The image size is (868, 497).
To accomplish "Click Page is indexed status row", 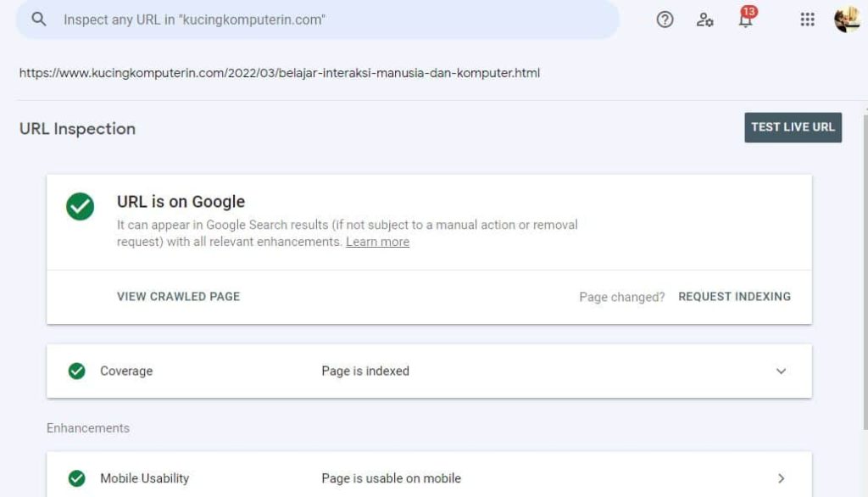I will 367,371.
